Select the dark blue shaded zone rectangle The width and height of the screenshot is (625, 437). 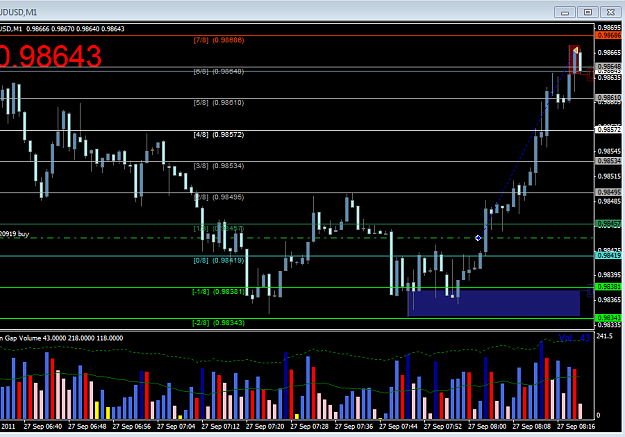(494, 303)
